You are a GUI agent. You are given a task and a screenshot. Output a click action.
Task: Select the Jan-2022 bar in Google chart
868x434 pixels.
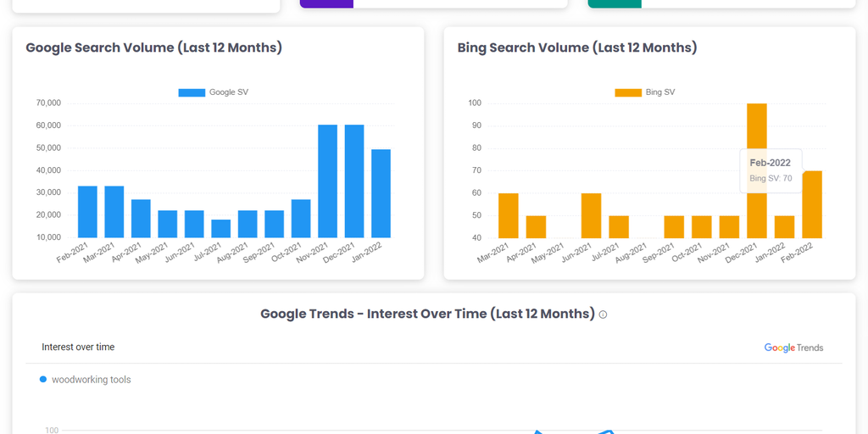click(x=381, y=193)
